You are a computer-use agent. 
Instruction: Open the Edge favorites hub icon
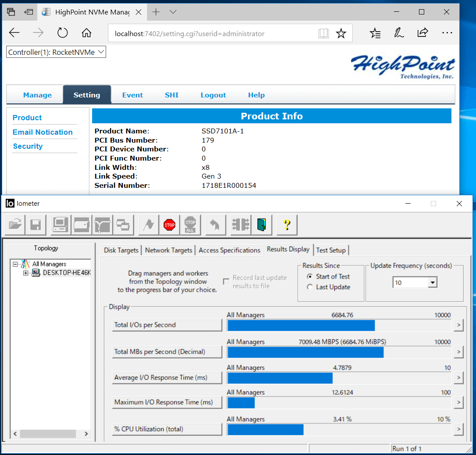point(375,33)
